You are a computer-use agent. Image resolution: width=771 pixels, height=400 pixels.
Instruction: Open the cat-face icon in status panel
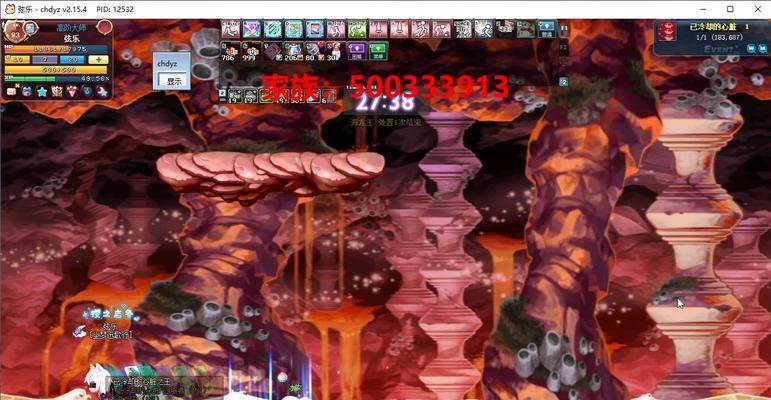(x=27, y=92)
